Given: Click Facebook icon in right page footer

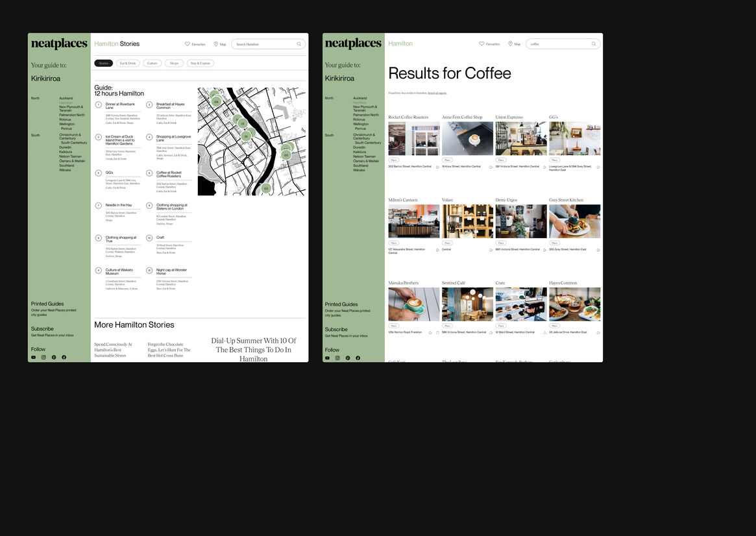Looking at the screenshot, I should coord(358,358).
